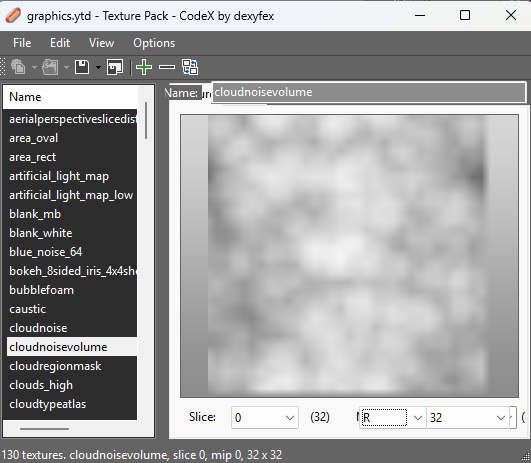Viewport: 531px width, 463px height.
Task: Select the highlighted cloudnoisevolume row
Action: [x=72, y=347]
